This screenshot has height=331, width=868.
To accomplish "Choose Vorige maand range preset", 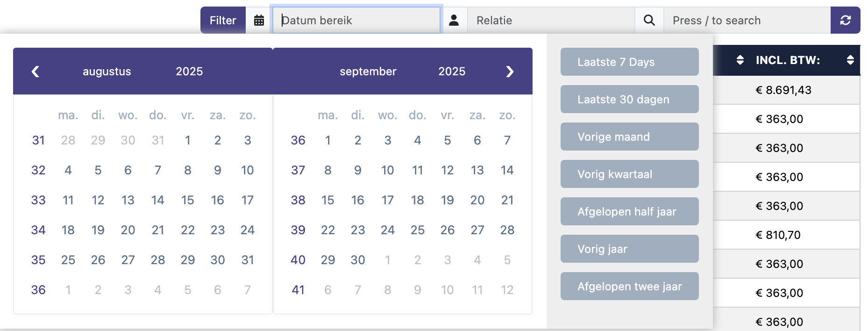I will point(629,137).
